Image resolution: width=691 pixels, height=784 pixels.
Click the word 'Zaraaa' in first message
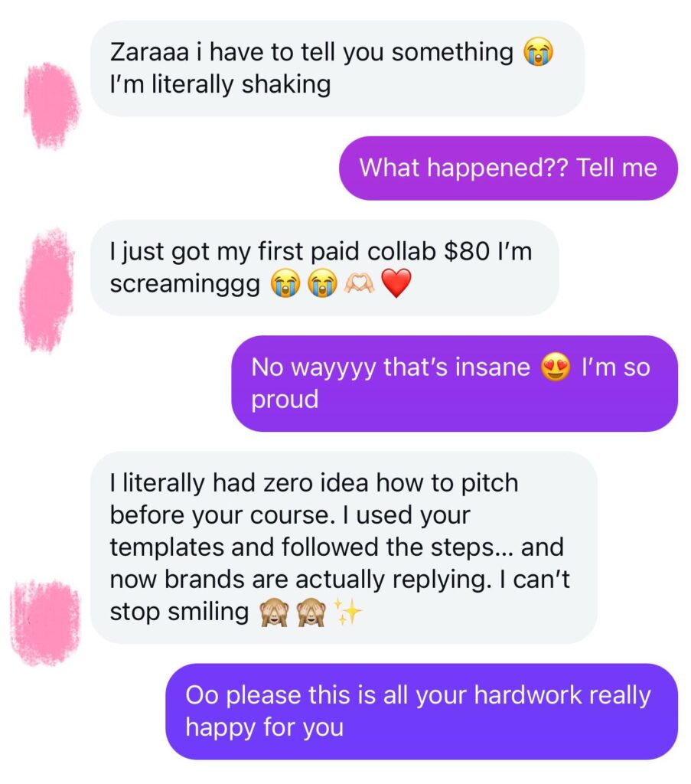pos(150,53)
